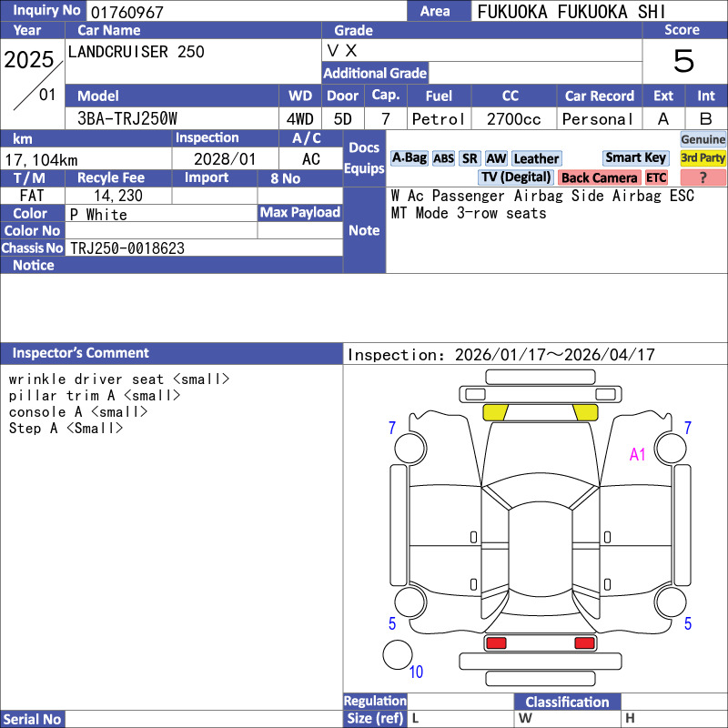728x728 pixels.
Task: Click the Leather equipment badge
Action: [536, 158]
